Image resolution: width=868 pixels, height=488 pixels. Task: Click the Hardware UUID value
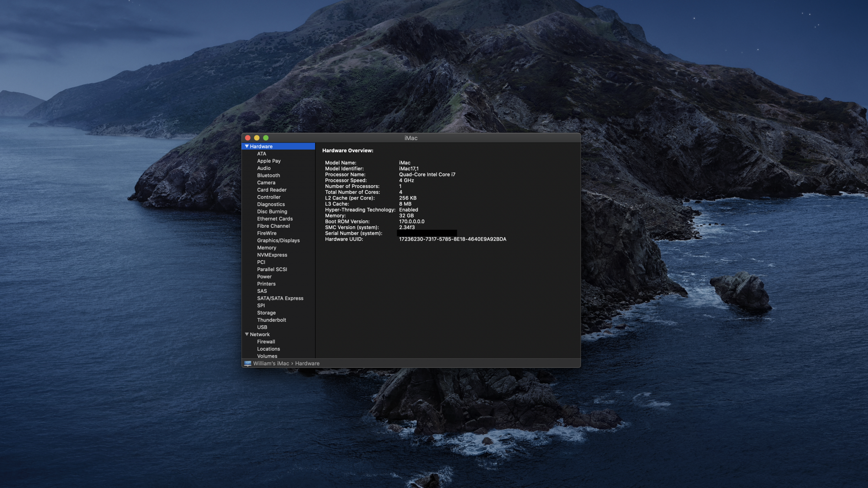point(452,239)
